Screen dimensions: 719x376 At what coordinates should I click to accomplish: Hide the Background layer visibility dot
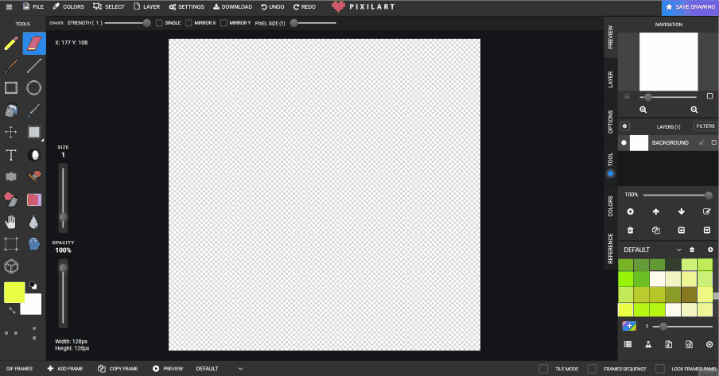click(x=624, y=143)
